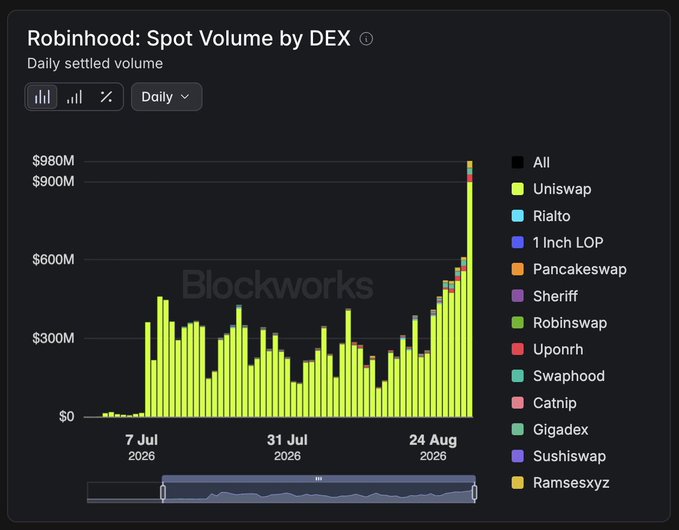Toggle the Rialto light blue legend swatch
The width and height of the screenshot is (679, 530).
tap(517, 216)
